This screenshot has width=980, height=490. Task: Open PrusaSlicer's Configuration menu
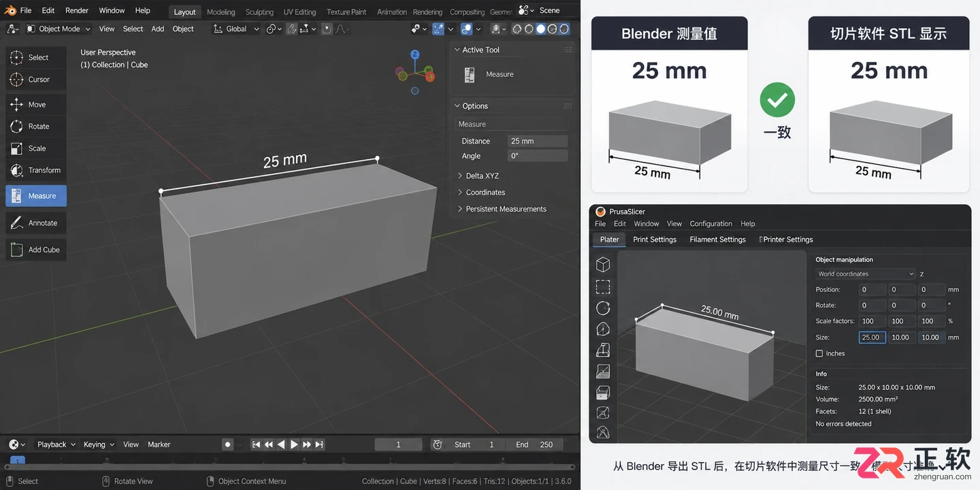[x=710, y=223]
